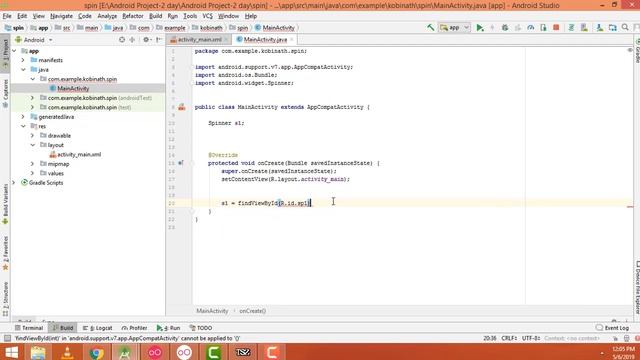Expand the manifests folder

pos(23,60)
